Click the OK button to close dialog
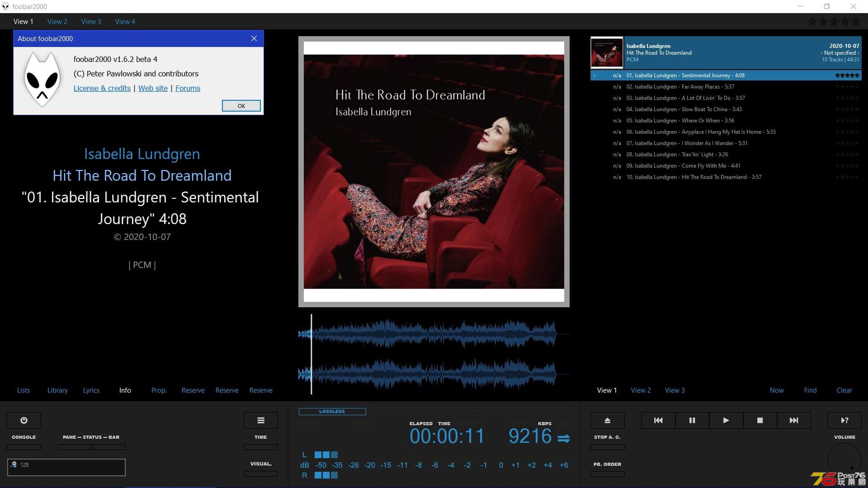 [x=241, y=106]
